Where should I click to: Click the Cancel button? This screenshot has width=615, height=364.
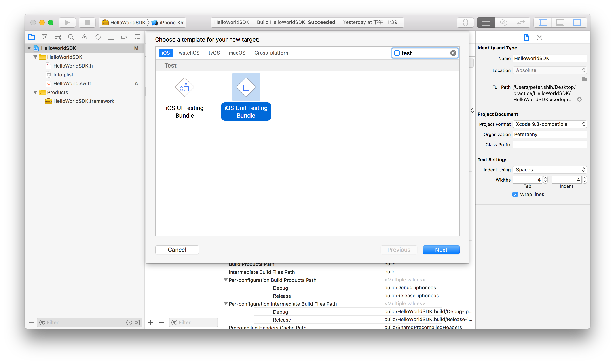177,250
